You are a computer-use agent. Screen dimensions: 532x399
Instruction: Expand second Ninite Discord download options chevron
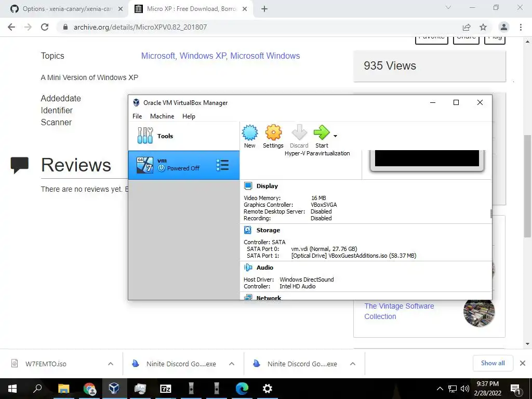(353, 364)
